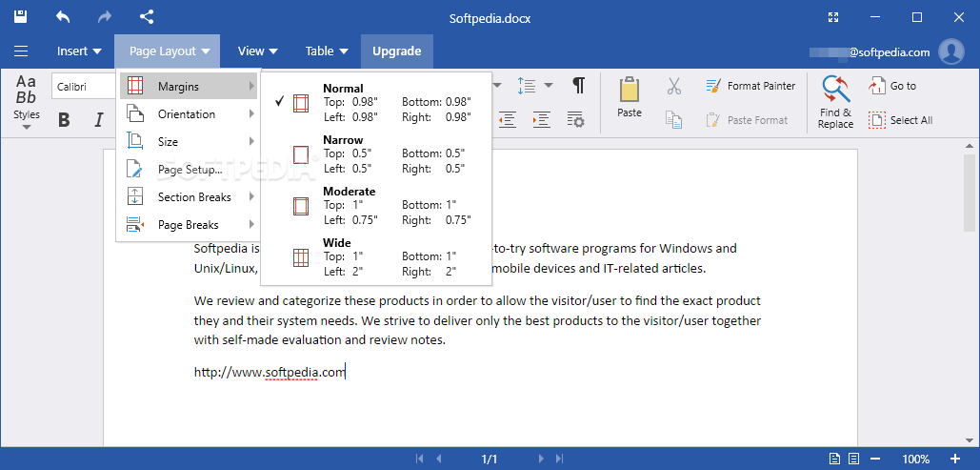The width and height of the screenshot is (980, 470).
Task: Paste clipboard contents
Action: point(630,97)
